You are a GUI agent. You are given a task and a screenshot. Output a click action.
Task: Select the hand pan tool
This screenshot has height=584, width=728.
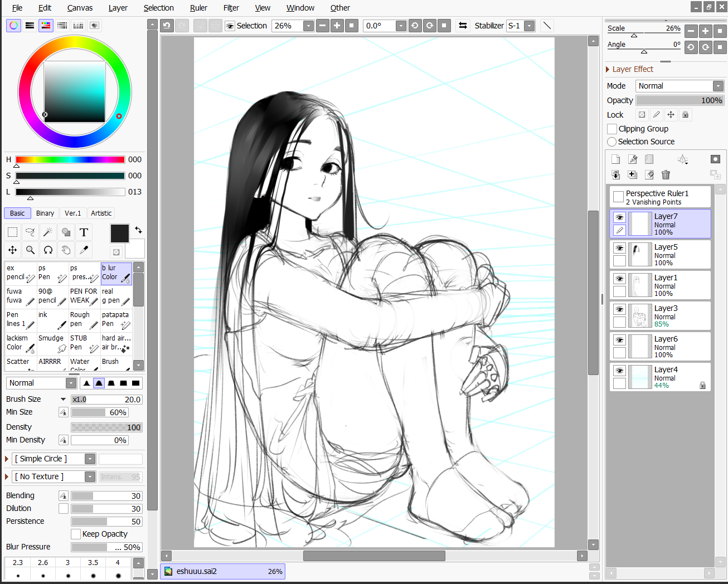[66, 250]
